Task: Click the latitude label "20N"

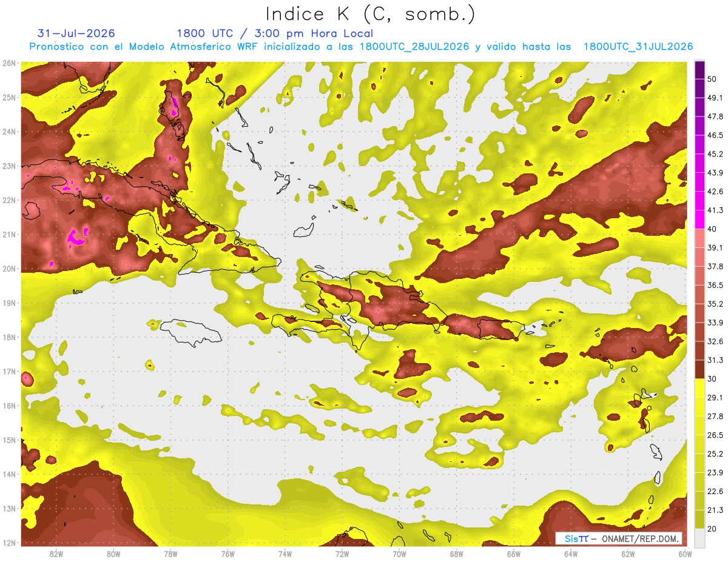Action: coord(9,269)
